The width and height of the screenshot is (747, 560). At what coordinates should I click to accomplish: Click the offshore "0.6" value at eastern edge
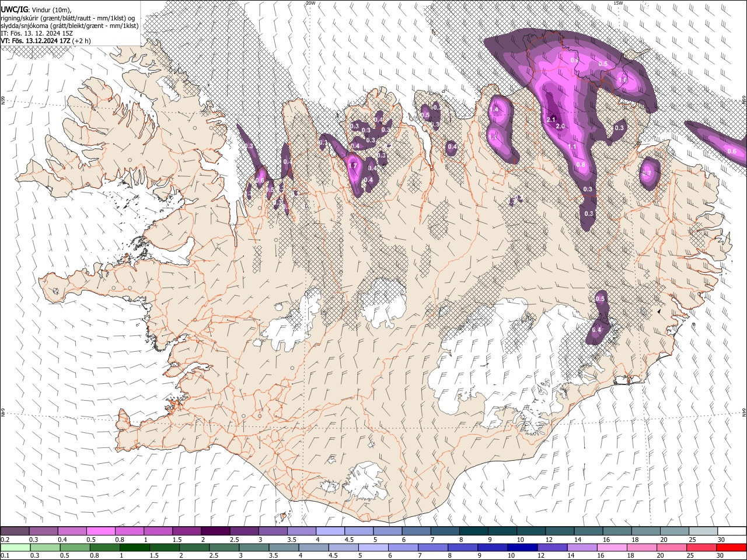coord(732,152)
